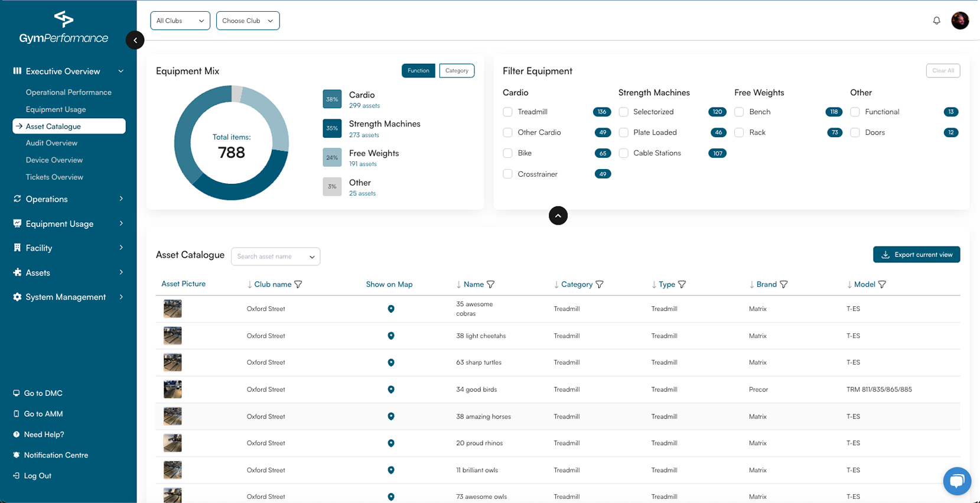Expand the Operations menu section
Viewport: 980px width, 503px height.
click(69, 199)
